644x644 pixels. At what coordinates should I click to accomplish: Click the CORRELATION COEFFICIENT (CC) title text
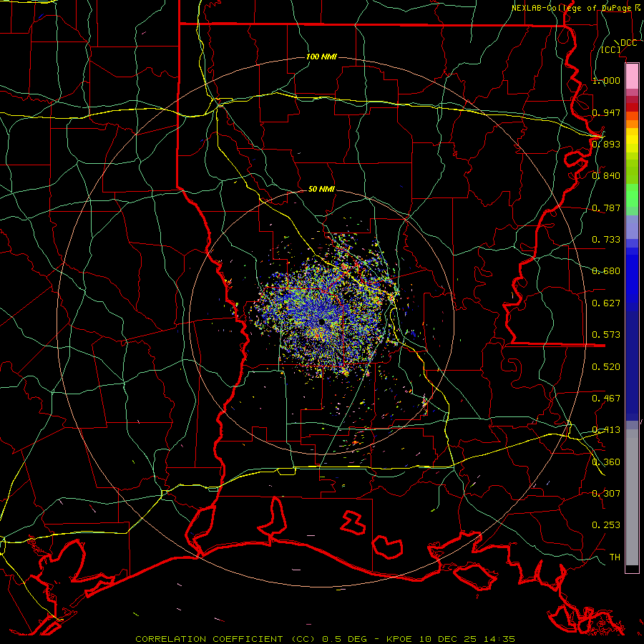pyautogui.click(x=225, y=639)
